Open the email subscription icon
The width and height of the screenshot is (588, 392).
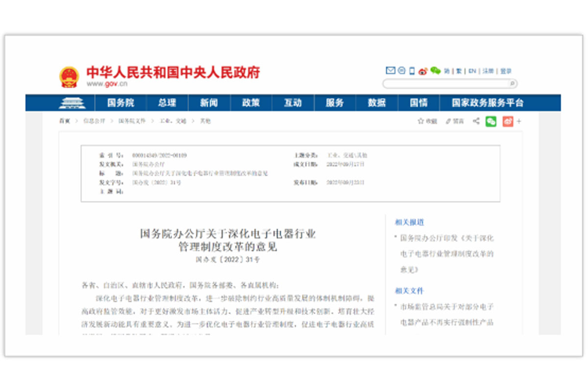390,70
